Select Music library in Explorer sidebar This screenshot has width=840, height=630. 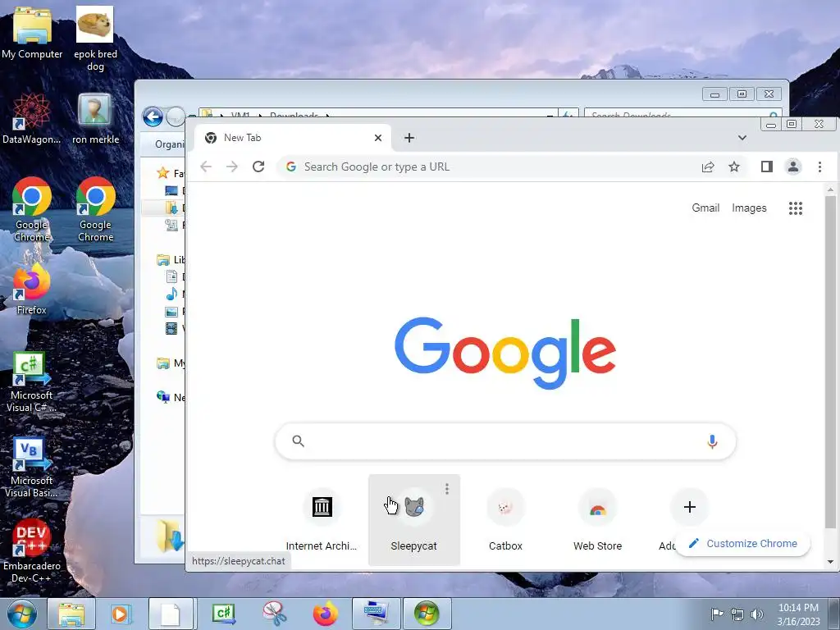pos(176,294)
